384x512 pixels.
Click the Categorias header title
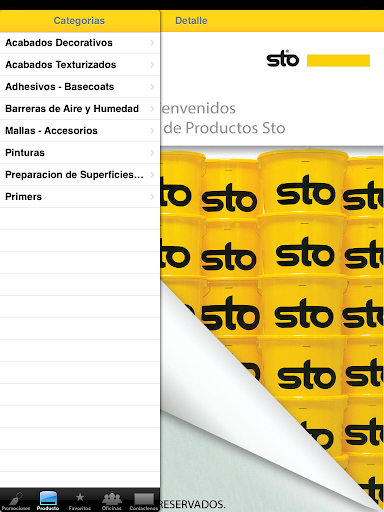79,21
